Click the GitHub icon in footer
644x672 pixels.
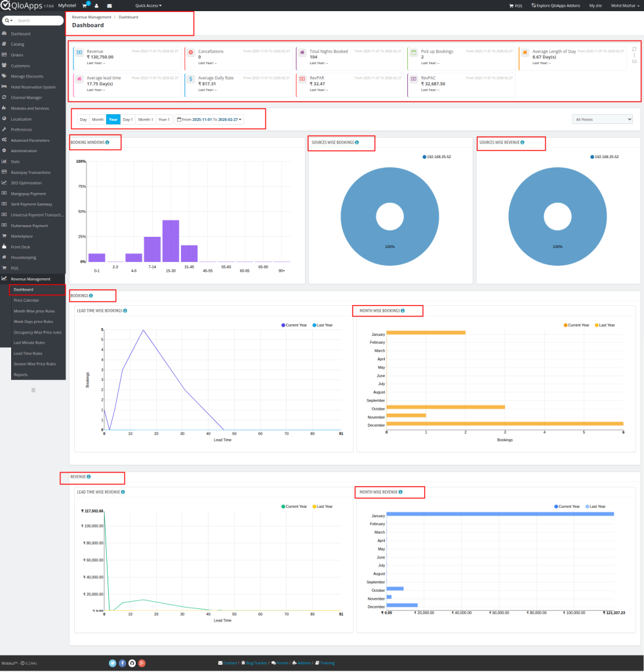coord(132,663)
